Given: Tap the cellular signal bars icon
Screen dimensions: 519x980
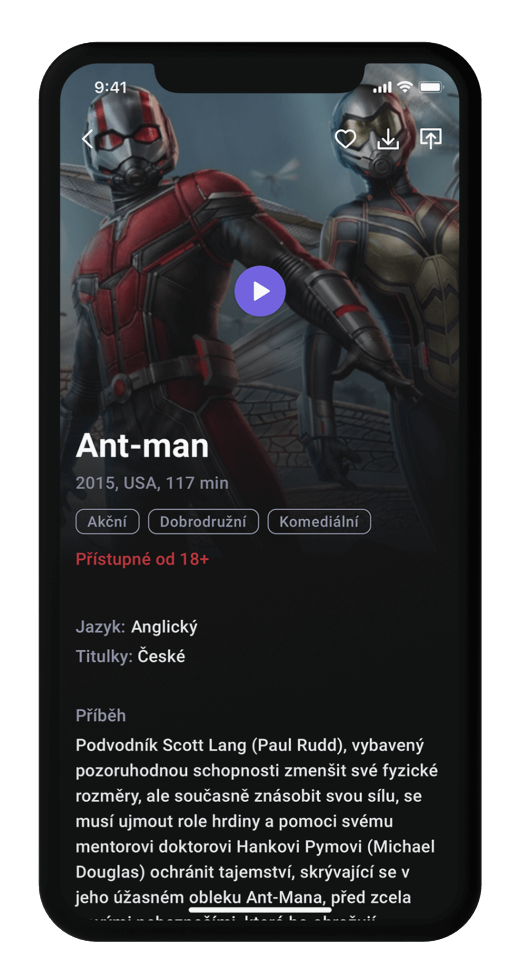Looking at the screenshot, I should (x=382, y=88).
